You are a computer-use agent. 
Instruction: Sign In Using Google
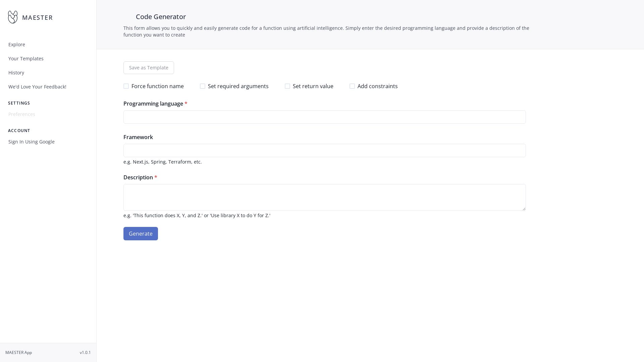(31, 141)
